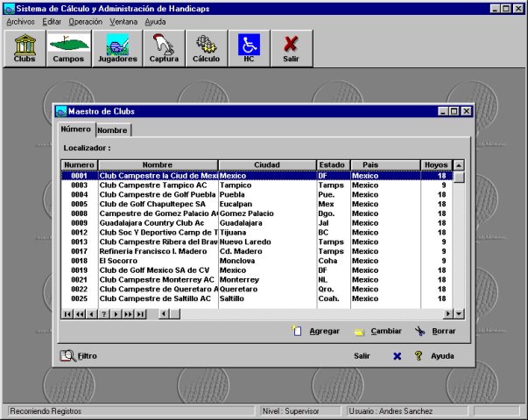Open the Archivos menu
528x420 pixels.
(20, 20)
